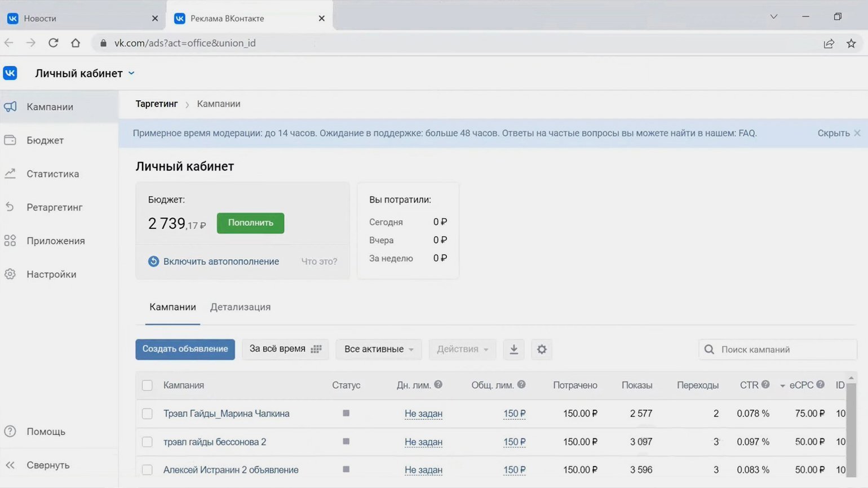Click the share page icon in address bar
This screenshot has height=488, width=868.
pos(829,43)
